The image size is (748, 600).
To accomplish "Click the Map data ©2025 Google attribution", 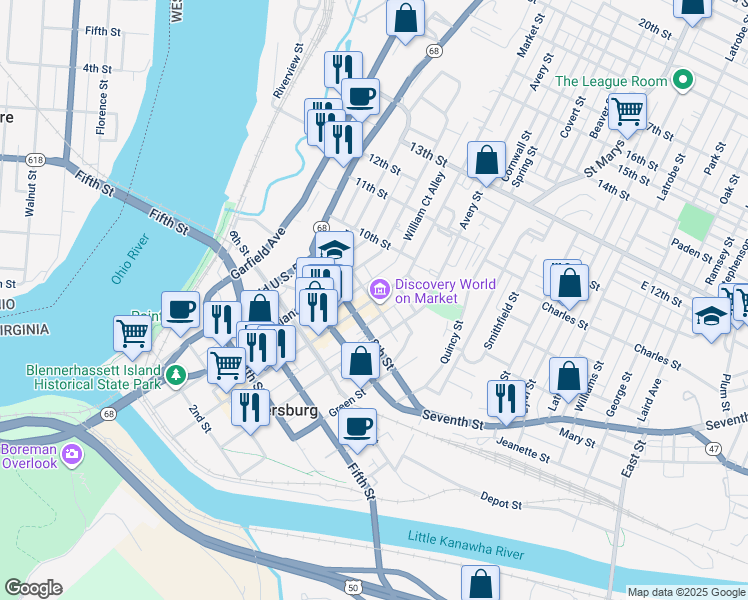I will click(x=686, y=593).
